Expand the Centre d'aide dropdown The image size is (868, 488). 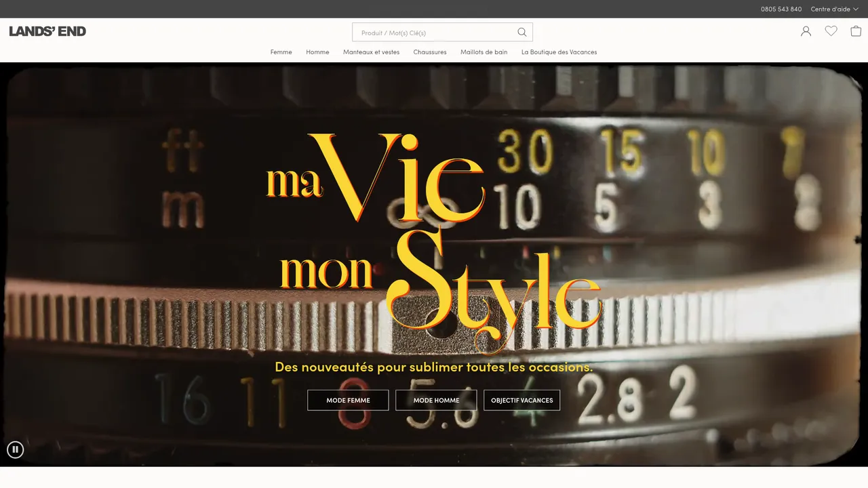click(x=834, y=9)
